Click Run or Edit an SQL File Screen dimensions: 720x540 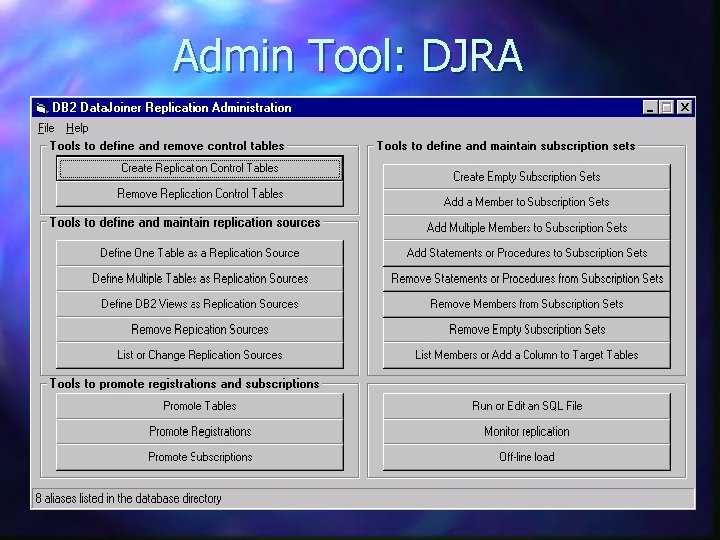pos(527,406)
